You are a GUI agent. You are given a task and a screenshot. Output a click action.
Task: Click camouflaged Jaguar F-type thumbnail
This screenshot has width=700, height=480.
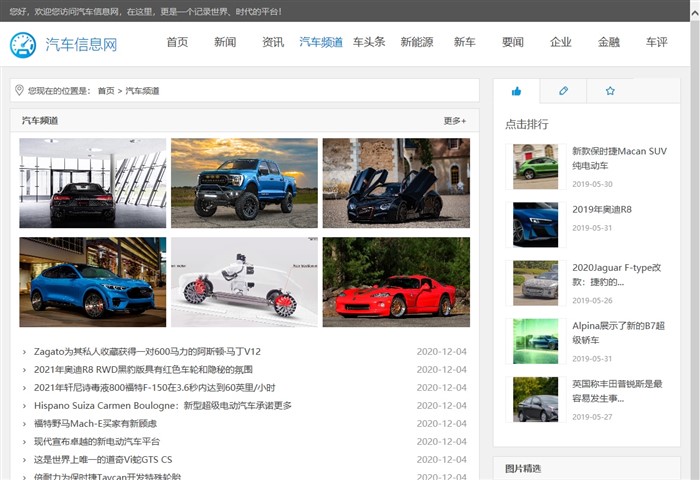pos(535,283)
